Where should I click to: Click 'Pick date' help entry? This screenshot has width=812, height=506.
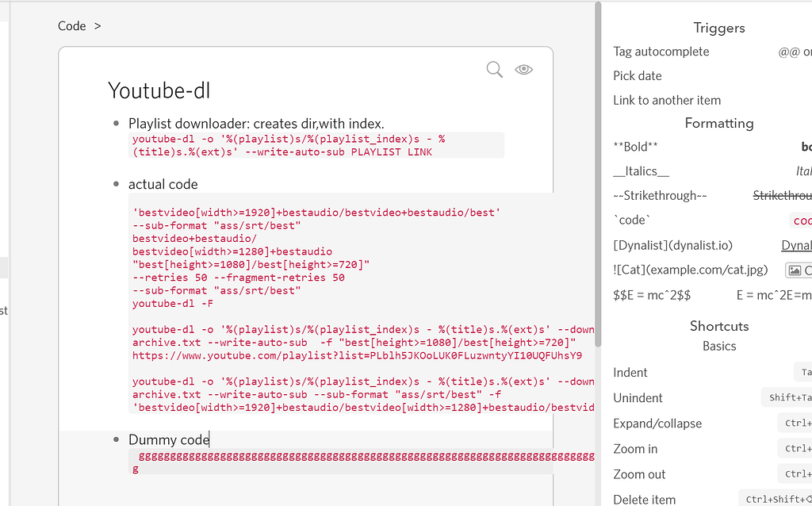coord(638,75)
